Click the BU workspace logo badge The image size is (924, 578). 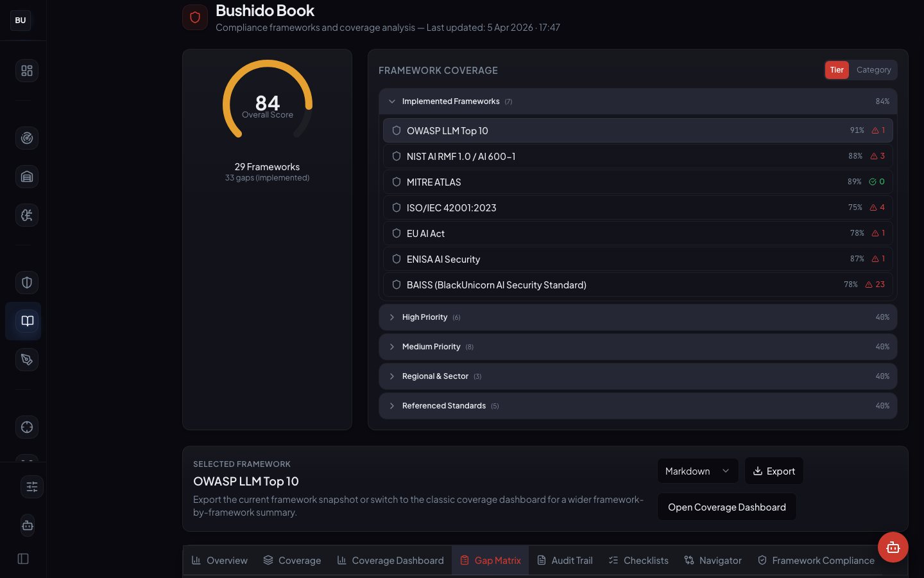pos(21,21)
